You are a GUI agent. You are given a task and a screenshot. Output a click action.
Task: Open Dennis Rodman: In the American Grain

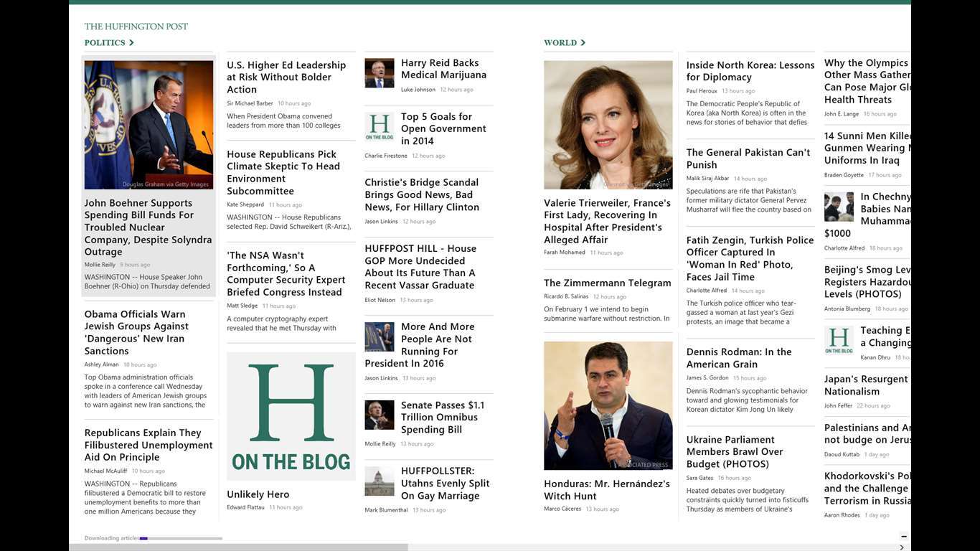(738, 357)
